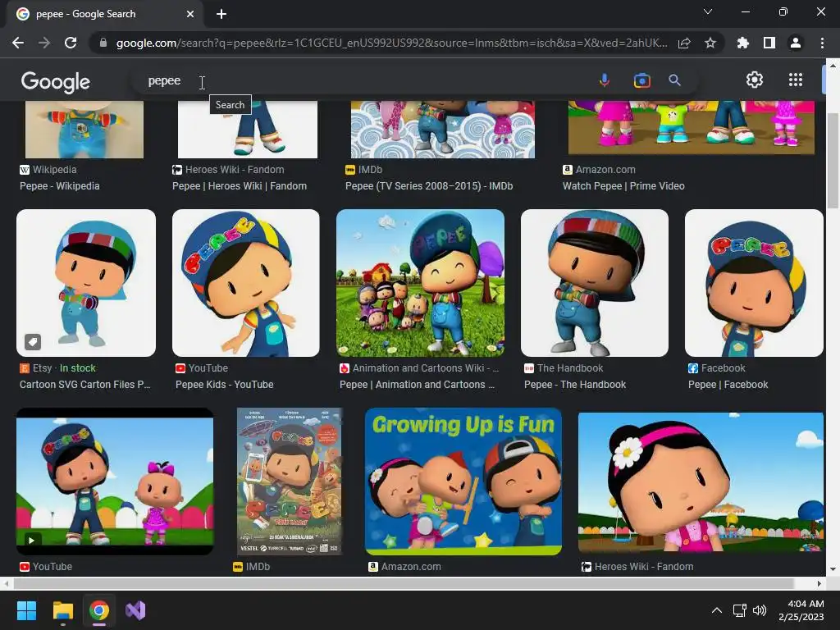
Task: Click the vertical page scrollbar thumb
Action: (832, 161)
